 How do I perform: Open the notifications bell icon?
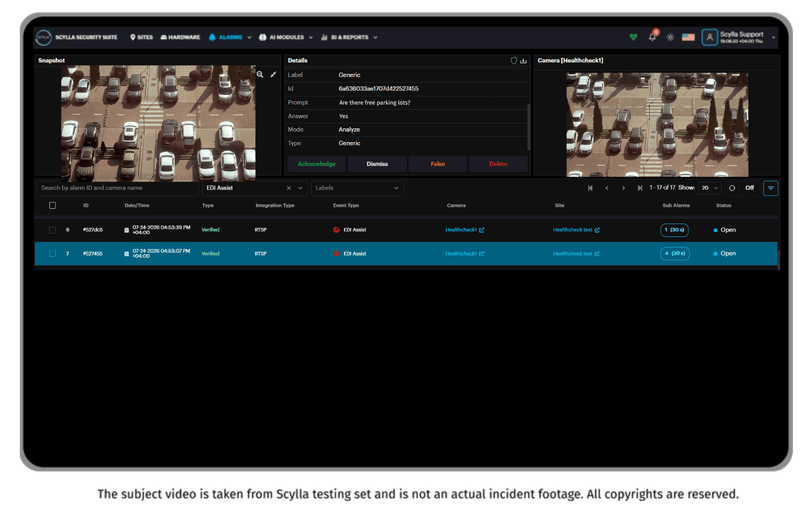click(x=652, y=37)
